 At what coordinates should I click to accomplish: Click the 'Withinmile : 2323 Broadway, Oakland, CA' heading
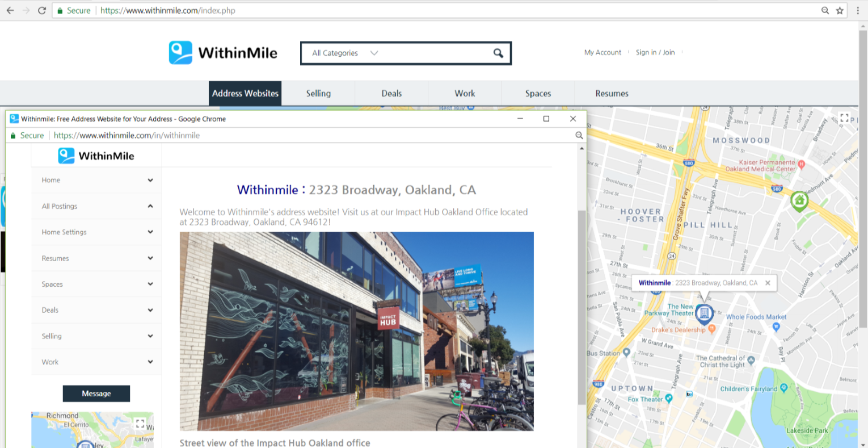pyautogui.click(x=356, y=190)
